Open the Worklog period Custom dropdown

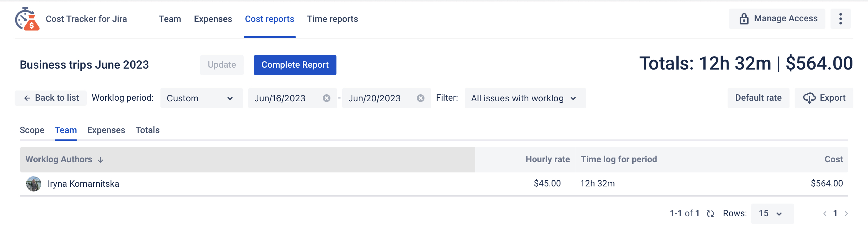(x=201, y=98)
